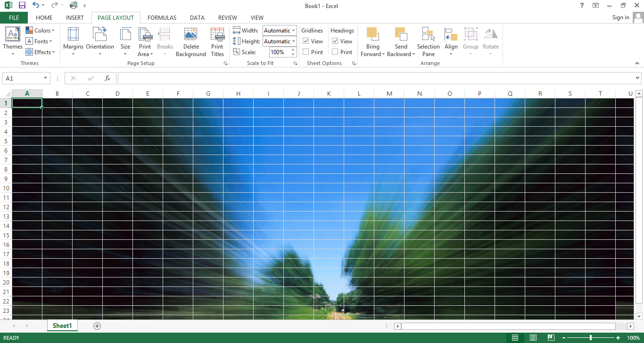The height and width of the screenshot is (343, 644).
Task: Open Page Setup dialog launcher
Action: [x=225, y=63]
